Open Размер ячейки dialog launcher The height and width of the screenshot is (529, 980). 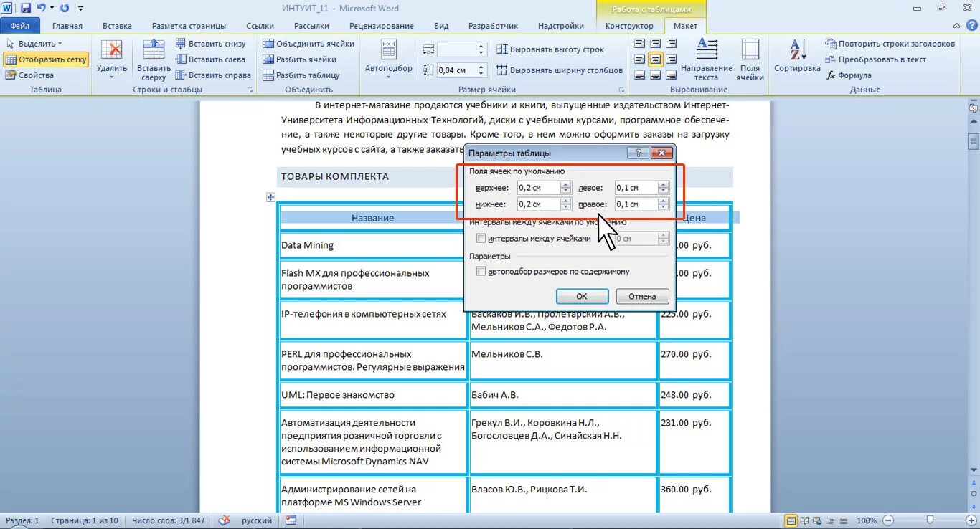click(x=621, y=90)
